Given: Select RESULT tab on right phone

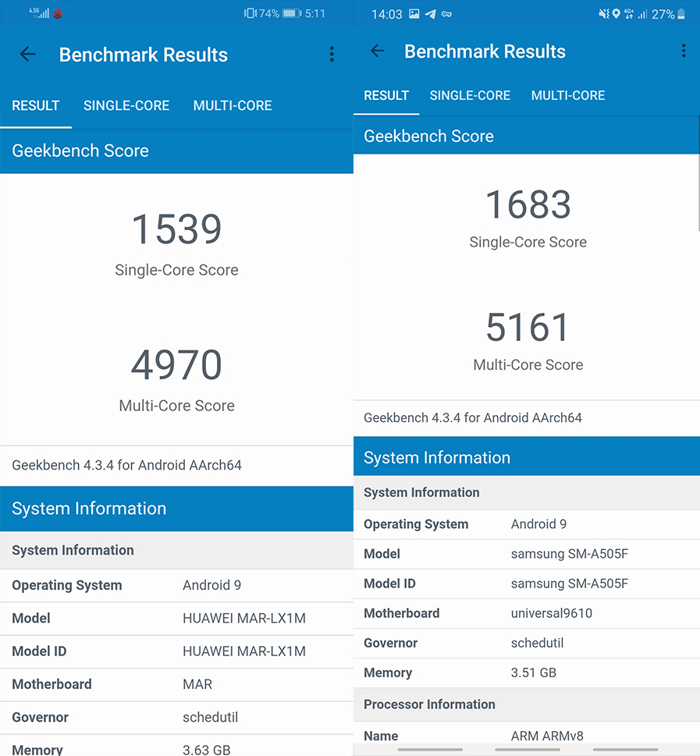Looking at the screenshot, I should click(386, 95).
